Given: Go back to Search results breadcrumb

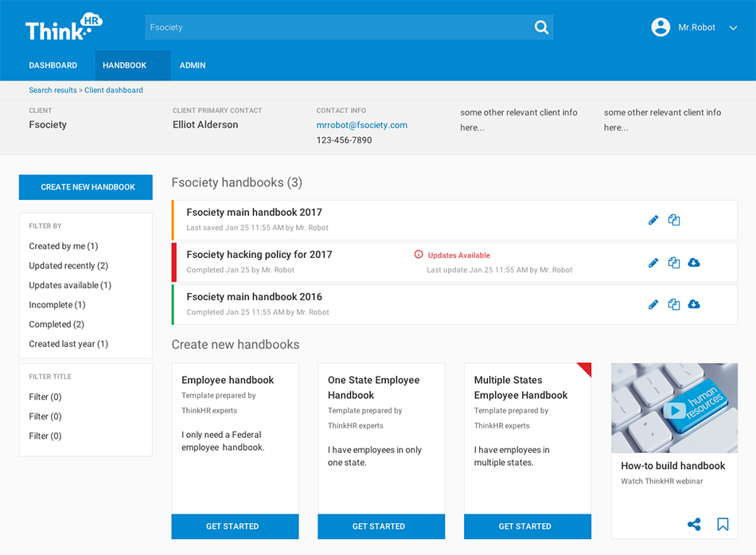Looking at the screenshot, I should coord(53,91).
